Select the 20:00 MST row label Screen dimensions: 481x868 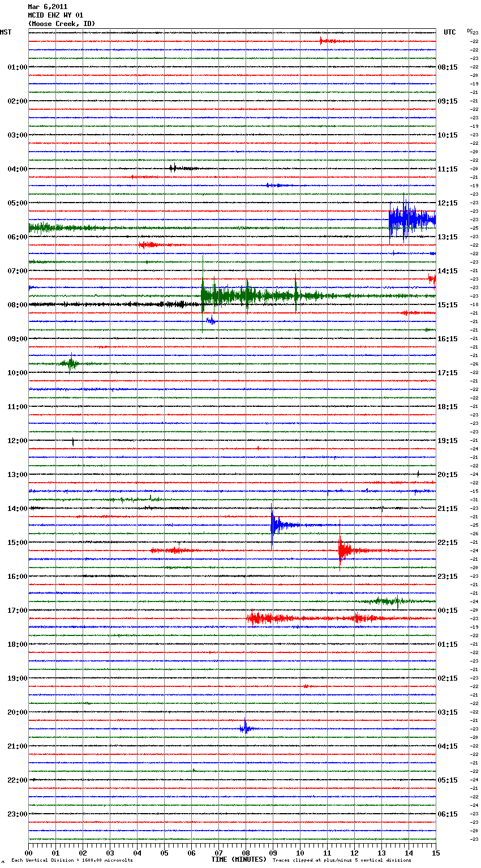pyautogui.click(x=18, y=712)
